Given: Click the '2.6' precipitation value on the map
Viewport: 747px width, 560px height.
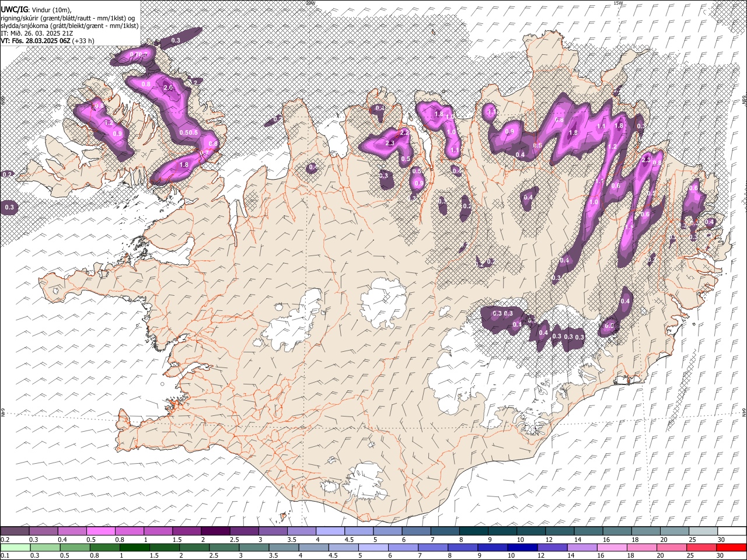Looking at the screenshot, I should 169,88.
